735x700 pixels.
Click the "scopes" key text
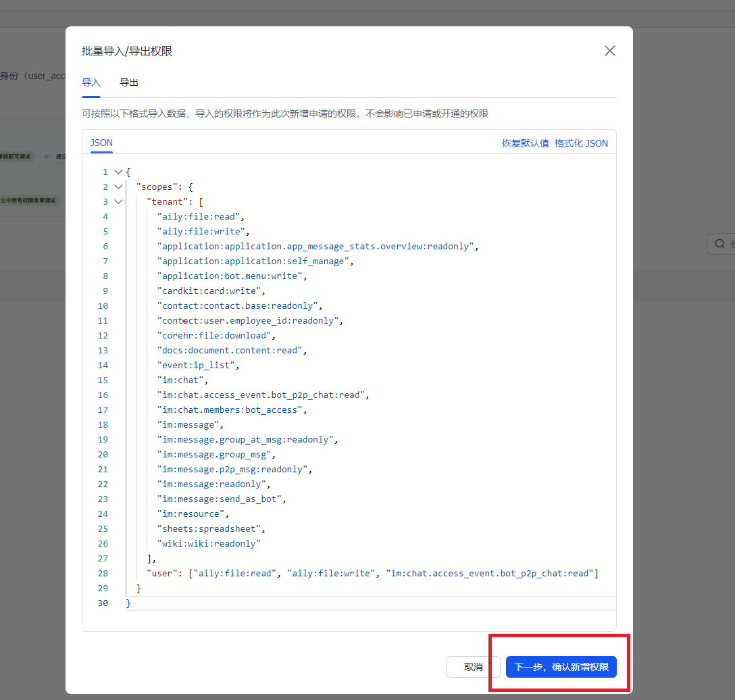157,187
